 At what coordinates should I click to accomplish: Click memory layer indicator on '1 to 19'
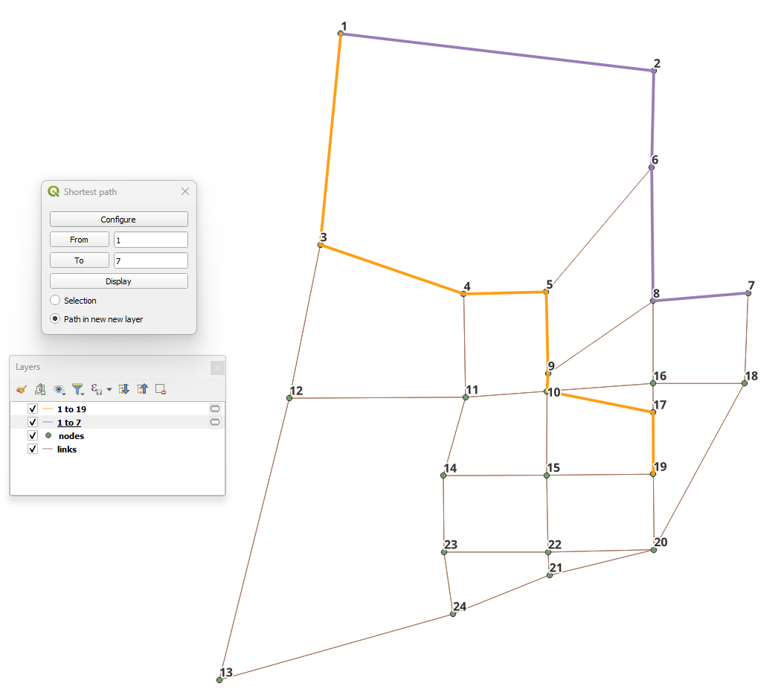tap(215, 409)
